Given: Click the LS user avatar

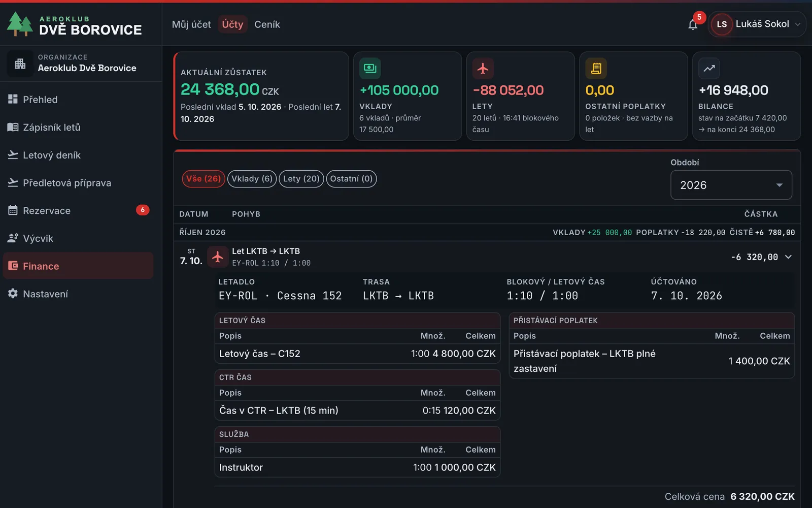Looking at the screenshot, I should click(722, 24).
